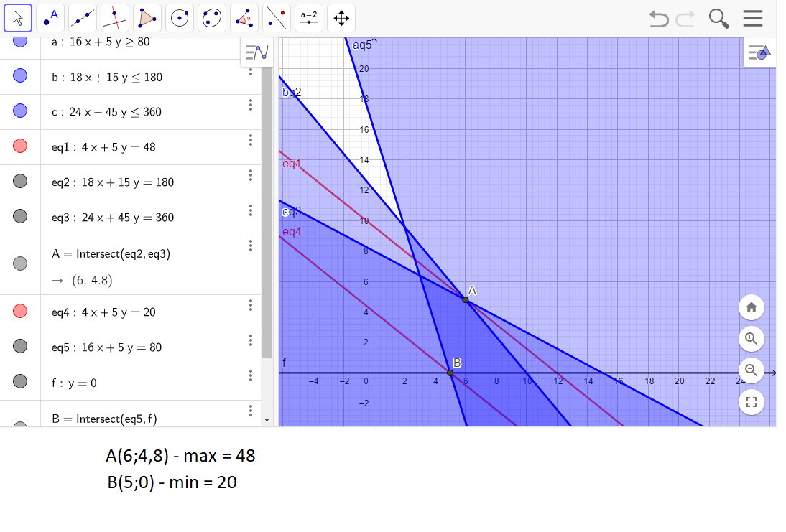Click the Undo arrow
The height and width of the screenshot is (532, 786).
pyautogui.click(x=658, y=19)
